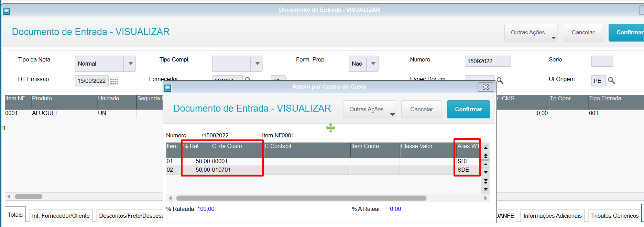Click the % A Ratear value 0,00
This screenshot has width=644, height=227.
395,209
